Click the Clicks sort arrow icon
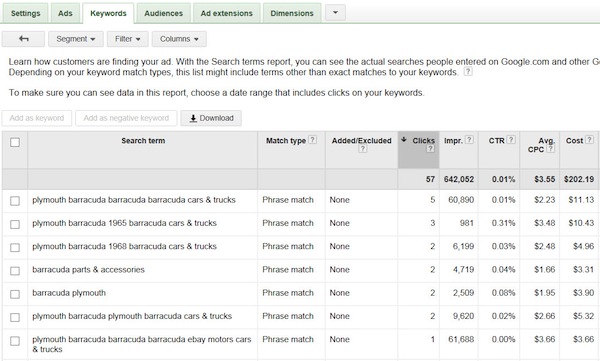600x361 pixels. 404,140
